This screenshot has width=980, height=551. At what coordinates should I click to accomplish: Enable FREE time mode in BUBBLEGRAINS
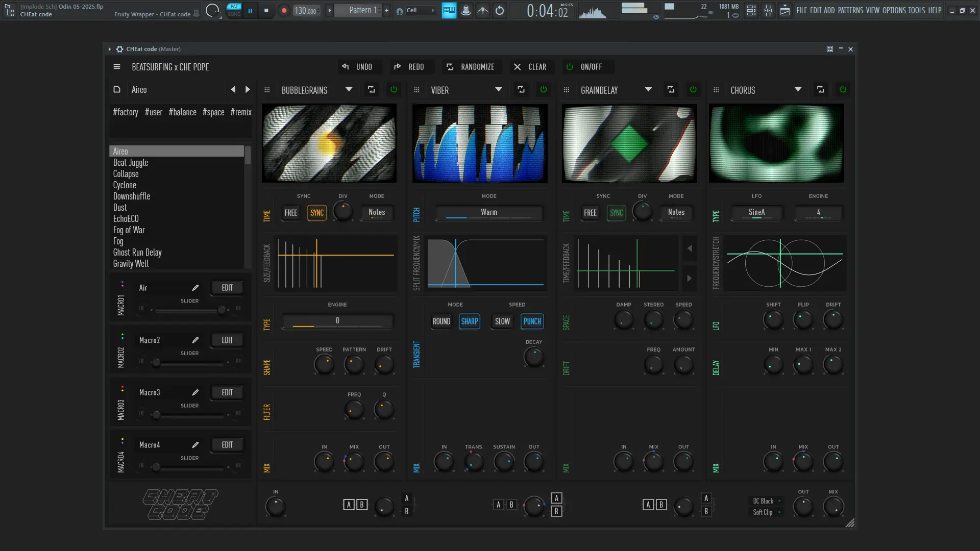[291, 213]
